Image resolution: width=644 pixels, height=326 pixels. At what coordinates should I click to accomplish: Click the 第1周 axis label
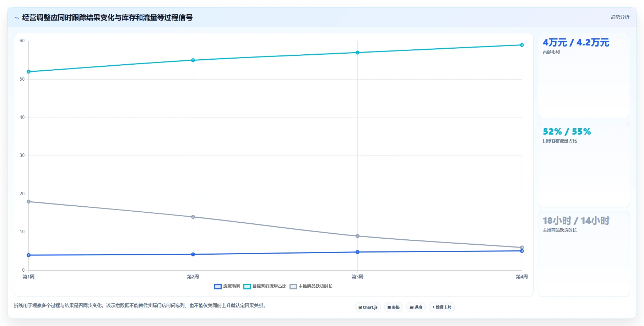click(28, 277)
